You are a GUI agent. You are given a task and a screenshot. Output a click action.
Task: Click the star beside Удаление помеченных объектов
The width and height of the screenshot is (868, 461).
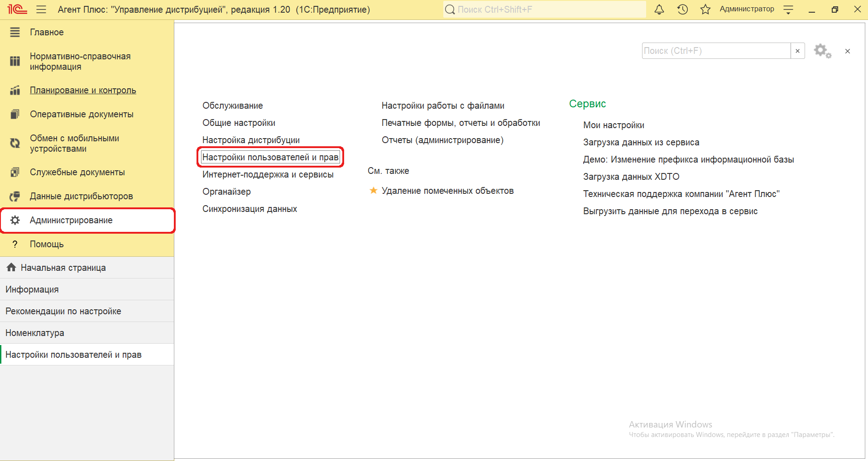coord(373,191)
